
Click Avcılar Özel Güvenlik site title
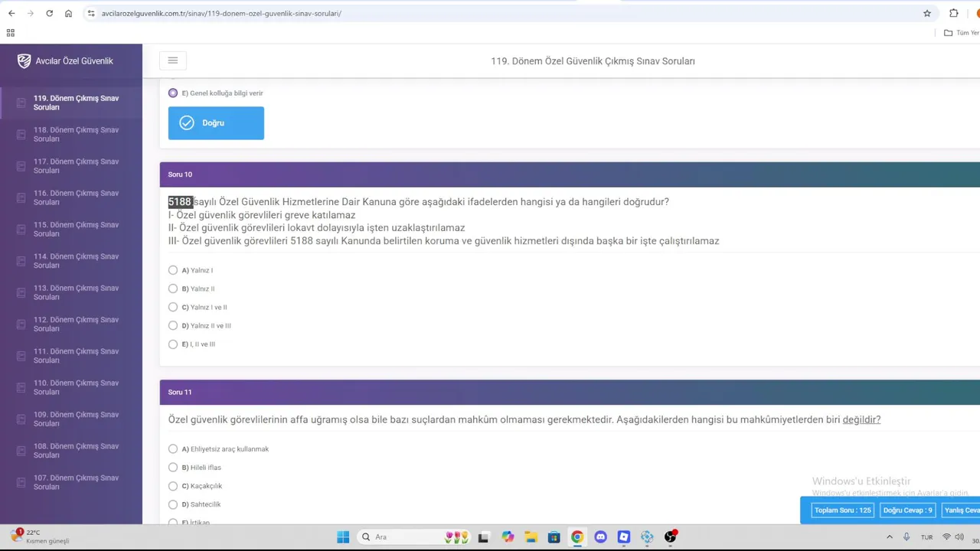(x=74, y=61)
